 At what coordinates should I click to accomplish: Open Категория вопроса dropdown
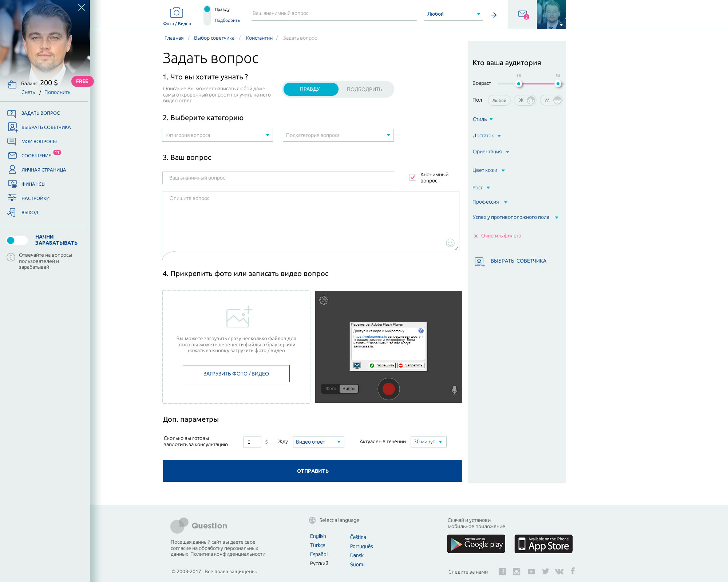tap(217, 135)
